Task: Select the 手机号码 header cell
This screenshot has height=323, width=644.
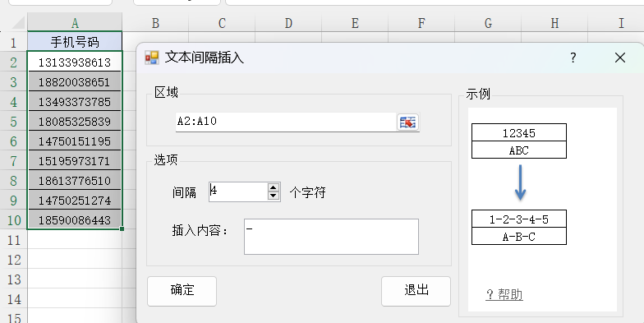Action: click(x=75, y=42)
